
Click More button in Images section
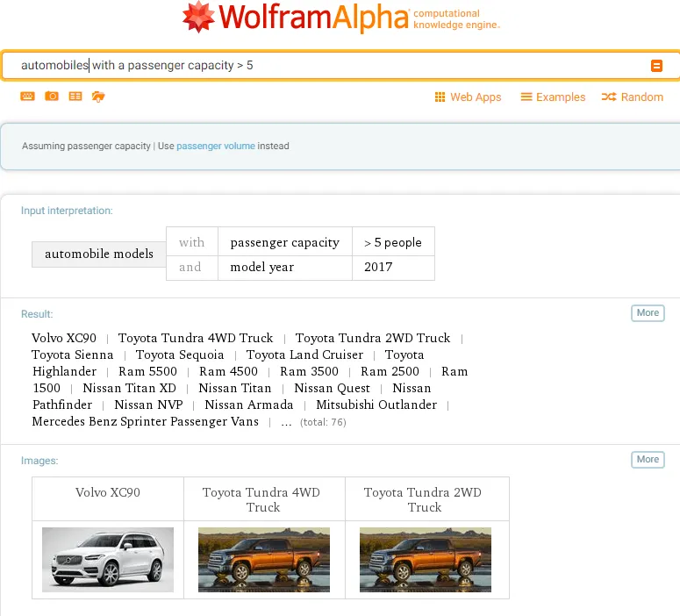[648, 460]
